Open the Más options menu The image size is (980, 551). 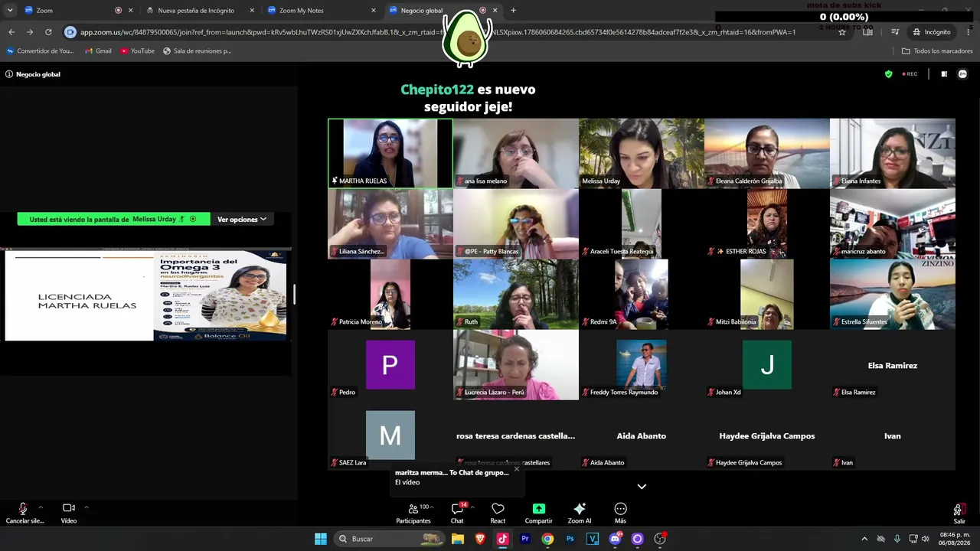pos(620,513)
